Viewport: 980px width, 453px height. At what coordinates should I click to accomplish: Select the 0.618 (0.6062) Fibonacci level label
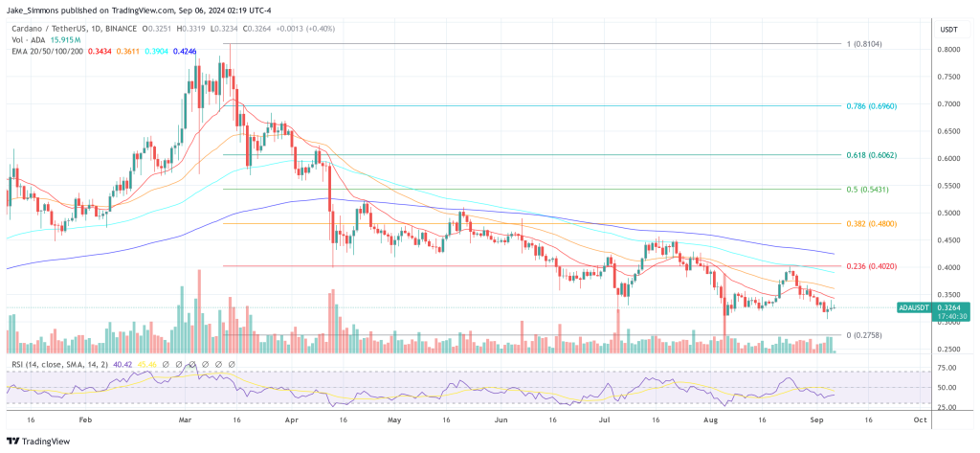click(x=871, y=154)
